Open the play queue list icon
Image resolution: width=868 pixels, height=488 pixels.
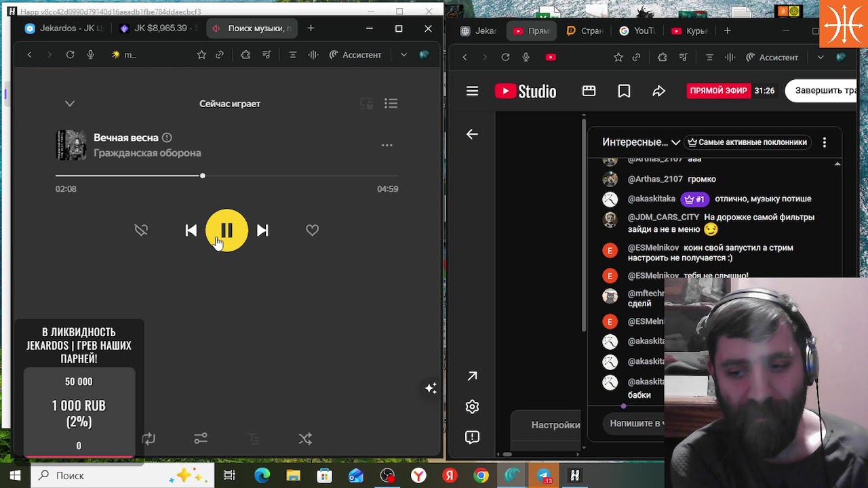pos(391,104)
